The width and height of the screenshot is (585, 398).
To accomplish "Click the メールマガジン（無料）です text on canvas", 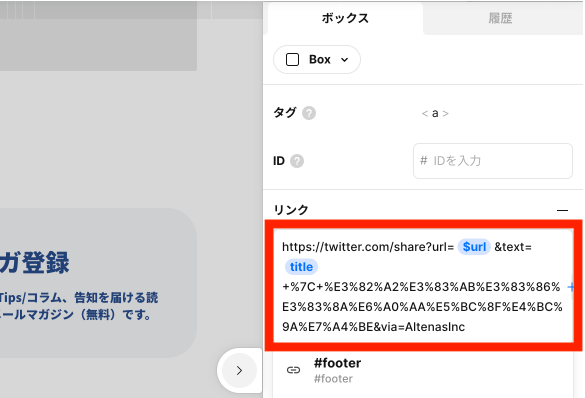I will pyautogui.click(x=75, y=314).
